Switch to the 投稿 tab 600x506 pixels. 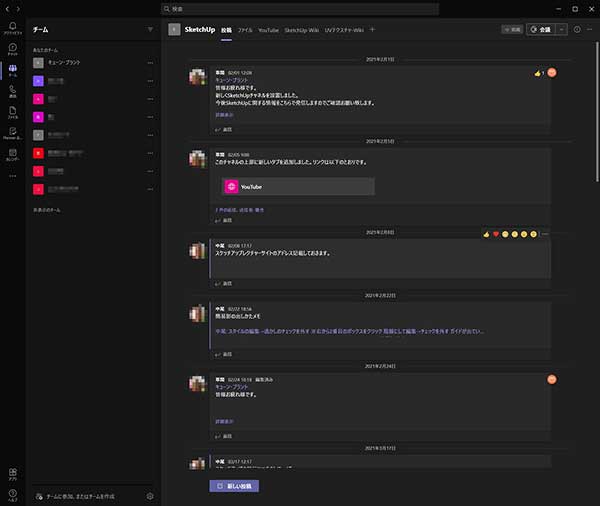point(226,30)
